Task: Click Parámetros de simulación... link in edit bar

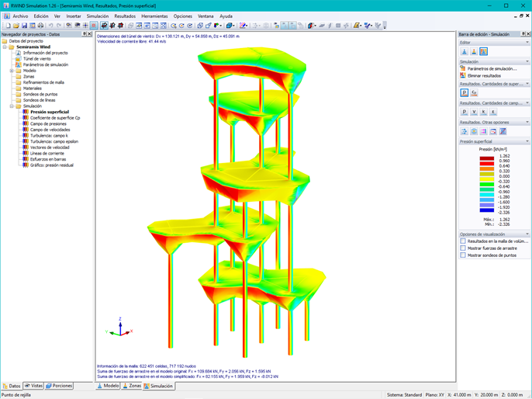Action: click(492, 68)
